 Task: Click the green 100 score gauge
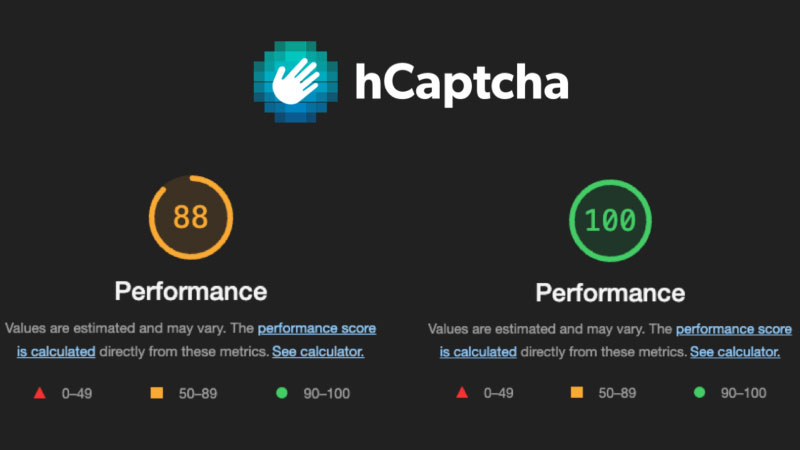[x=610, y=220]
